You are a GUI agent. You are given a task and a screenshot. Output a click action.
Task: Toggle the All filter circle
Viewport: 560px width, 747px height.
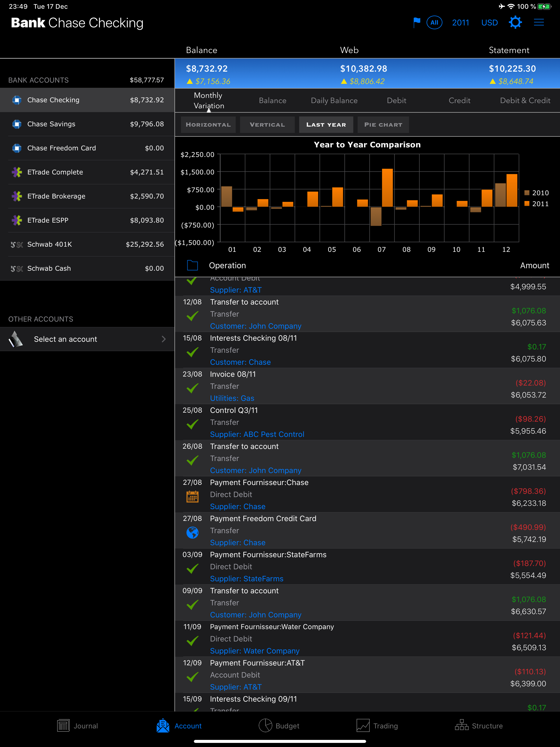tap(434, 23)
